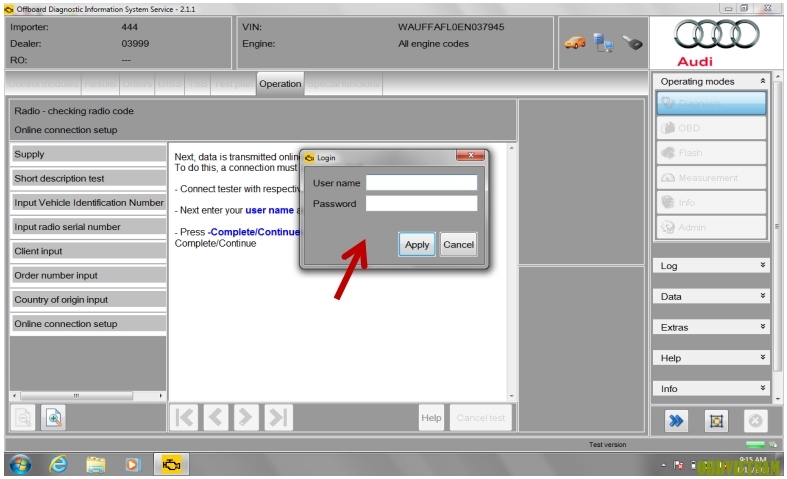The width and height of the screenshot is (787, 479).
Task: Click the green connection status indicator
Action: pos(754,444)
